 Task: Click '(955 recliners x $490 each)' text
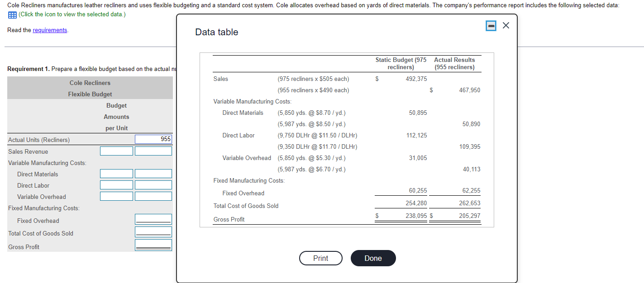313,90
